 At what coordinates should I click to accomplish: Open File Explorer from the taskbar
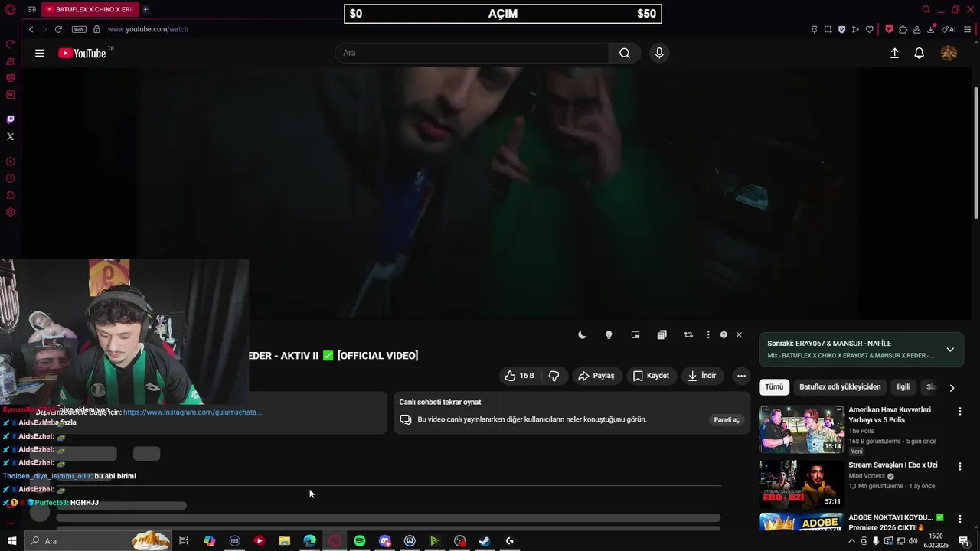click(285, 541)
